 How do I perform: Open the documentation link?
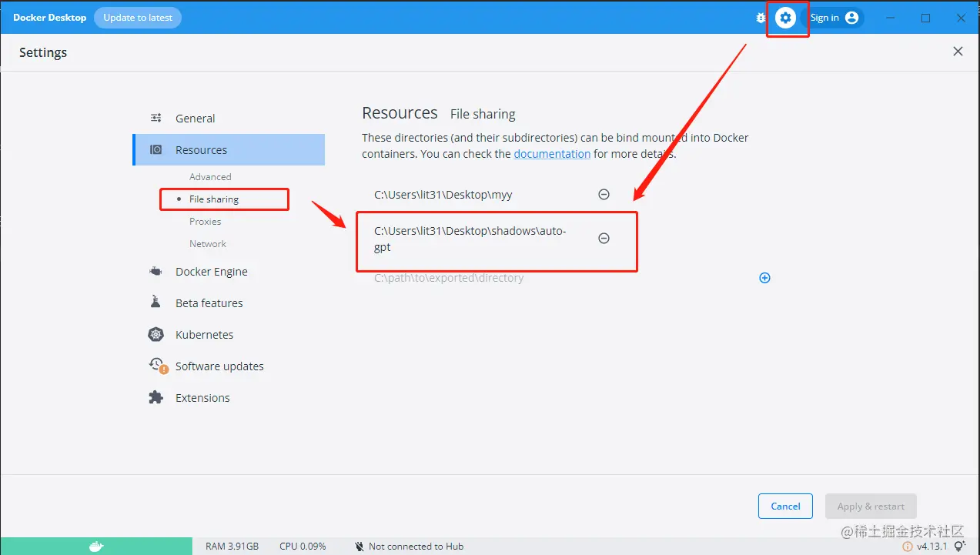click(x=552, y=154)
